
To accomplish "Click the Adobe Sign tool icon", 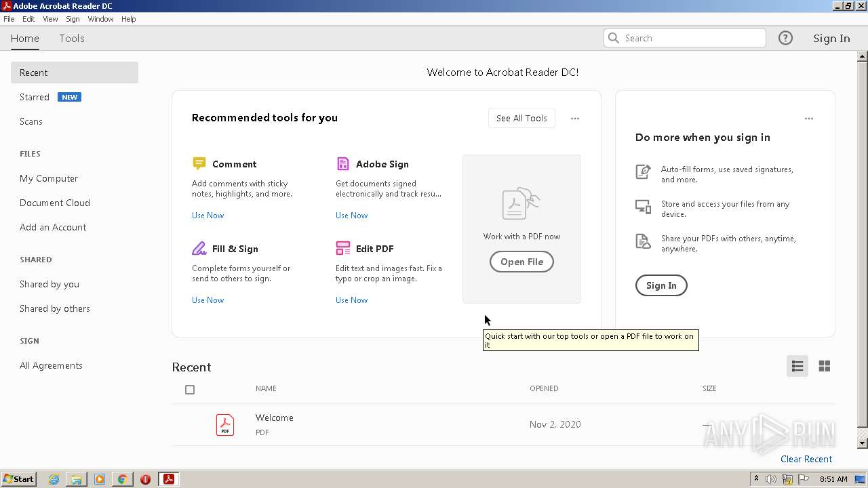I will pos(342,163).
